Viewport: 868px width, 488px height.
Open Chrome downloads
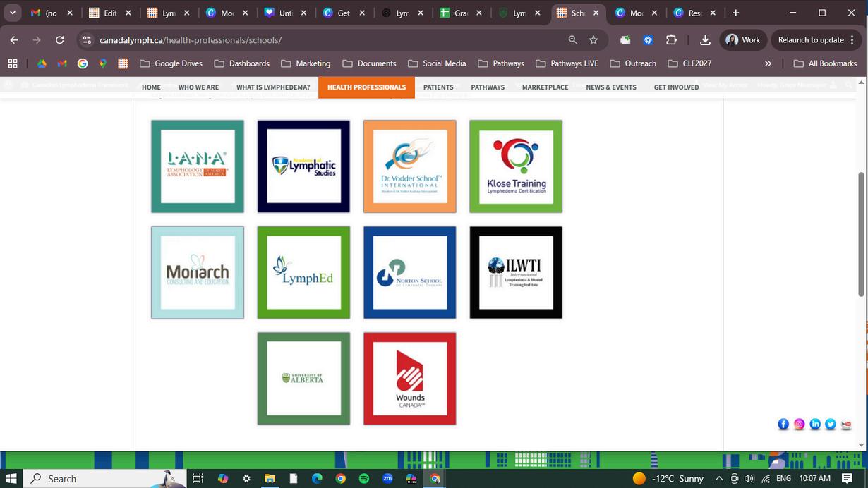[x=705, y=40]
